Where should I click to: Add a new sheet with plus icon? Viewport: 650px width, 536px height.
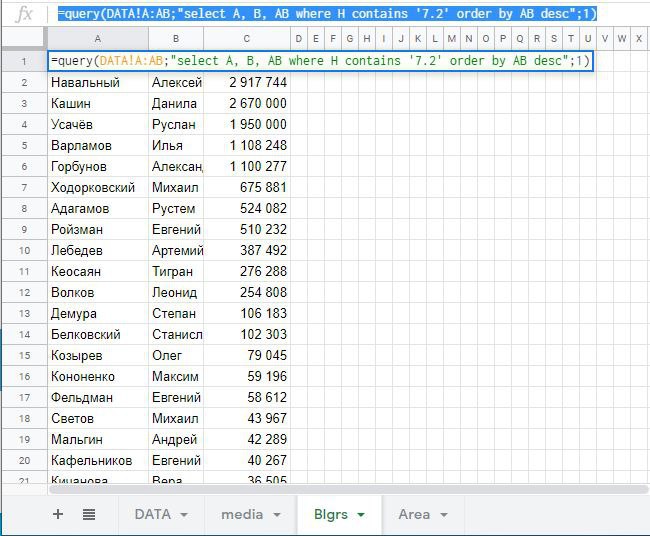pos(58,514)
